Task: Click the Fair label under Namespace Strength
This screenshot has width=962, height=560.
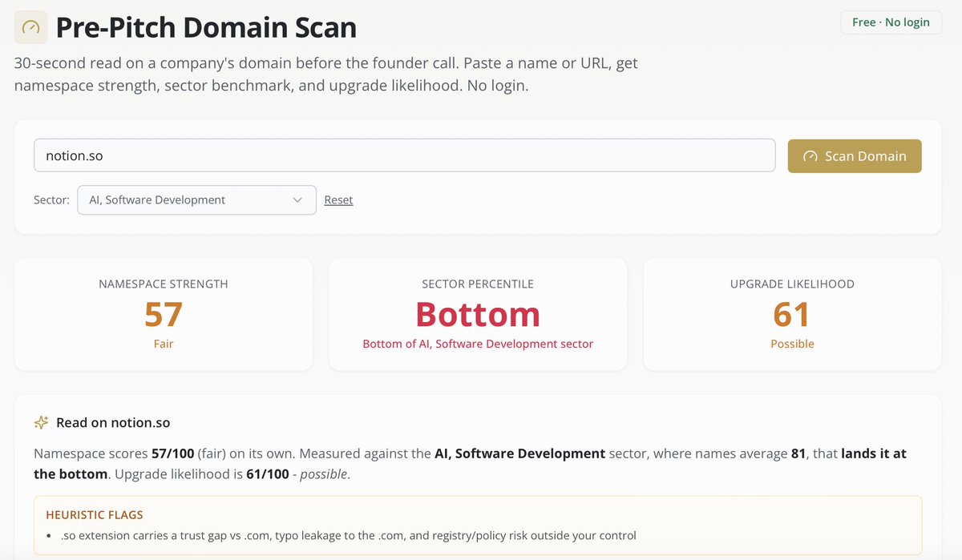Action: 164,344
